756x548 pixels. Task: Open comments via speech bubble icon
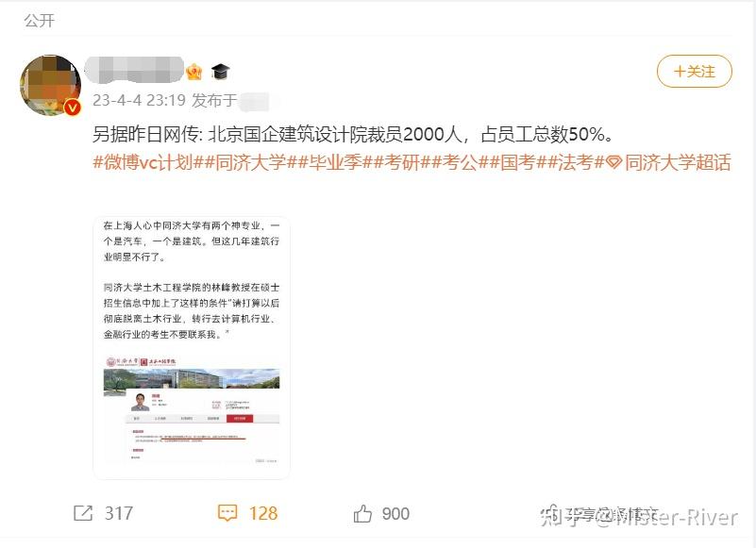click(x=227, y=513)
